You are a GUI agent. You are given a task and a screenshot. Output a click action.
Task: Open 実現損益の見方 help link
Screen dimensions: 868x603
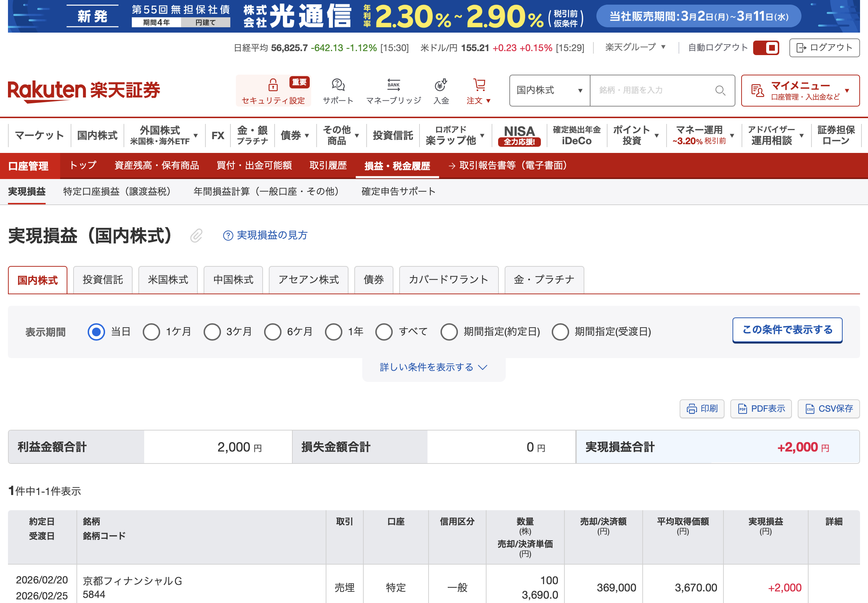click(265, 236)
